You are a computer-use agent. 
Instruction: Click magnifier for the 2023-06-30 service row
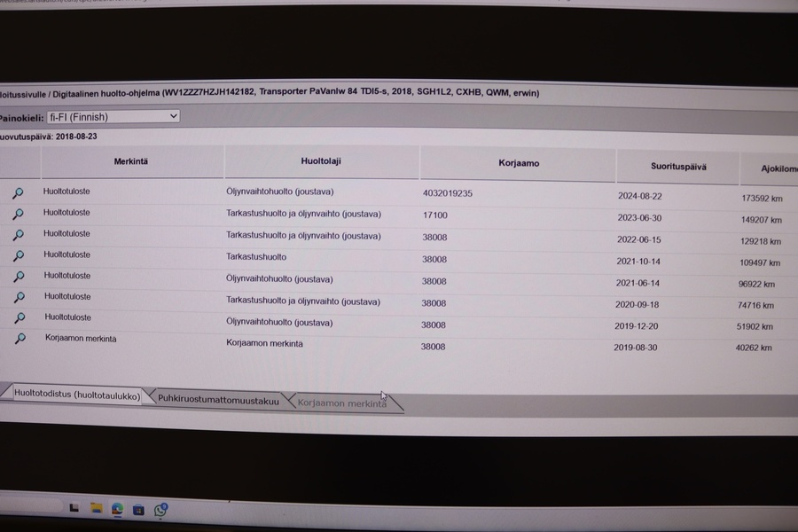(18, 214)
